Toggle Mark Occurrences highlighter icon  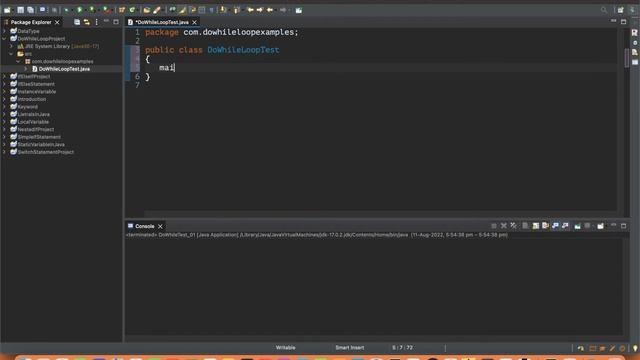[x=182, y=10]
